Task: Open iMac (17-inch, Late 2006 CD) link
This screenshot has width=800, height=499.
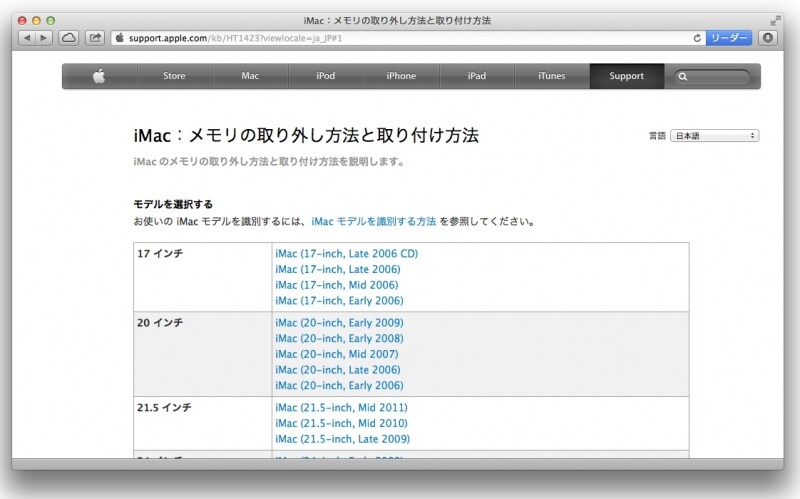Action: [x=346, y=254]
